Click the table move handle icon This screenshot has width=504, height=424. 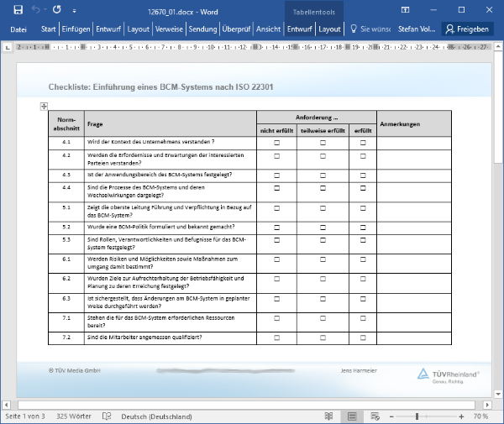(x=44, y=107)
